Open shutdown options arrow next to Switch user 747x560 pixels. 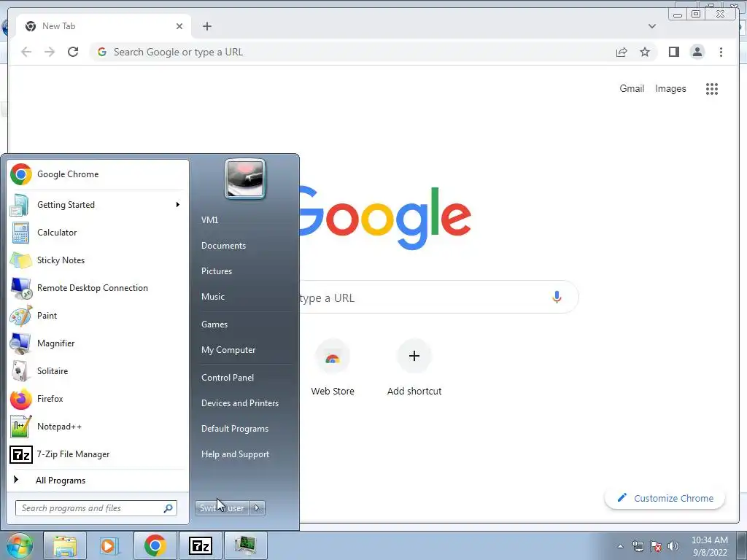point(257,508)
